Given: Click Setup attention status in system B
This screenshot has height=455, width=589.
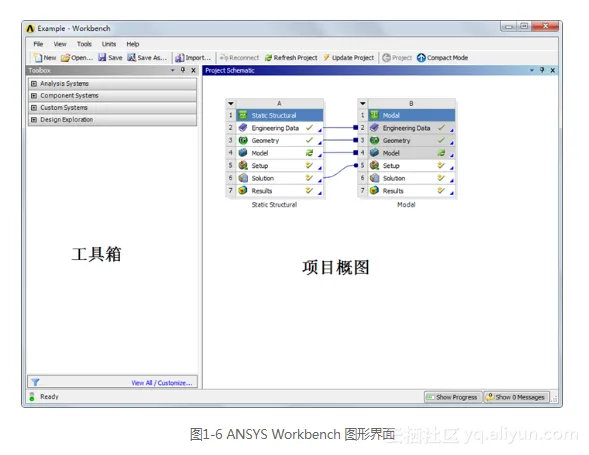Looking at the screenshot, I should (441, 165).
